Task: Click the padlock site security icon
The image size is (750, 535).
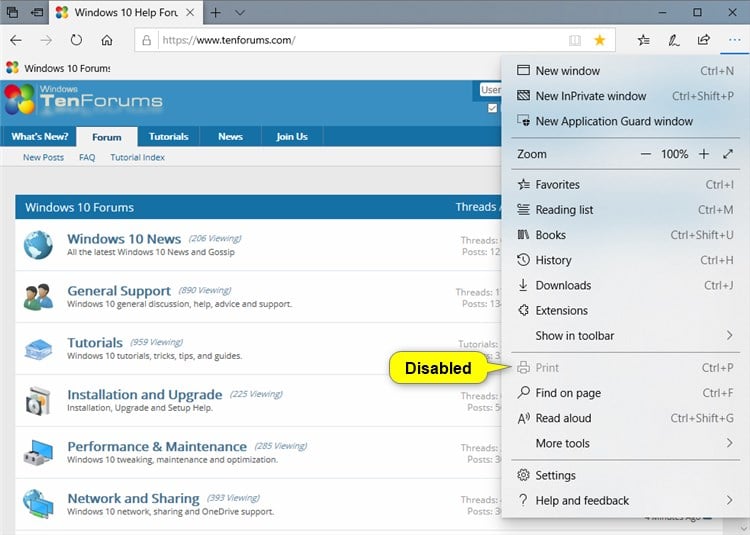Action: 147,40
